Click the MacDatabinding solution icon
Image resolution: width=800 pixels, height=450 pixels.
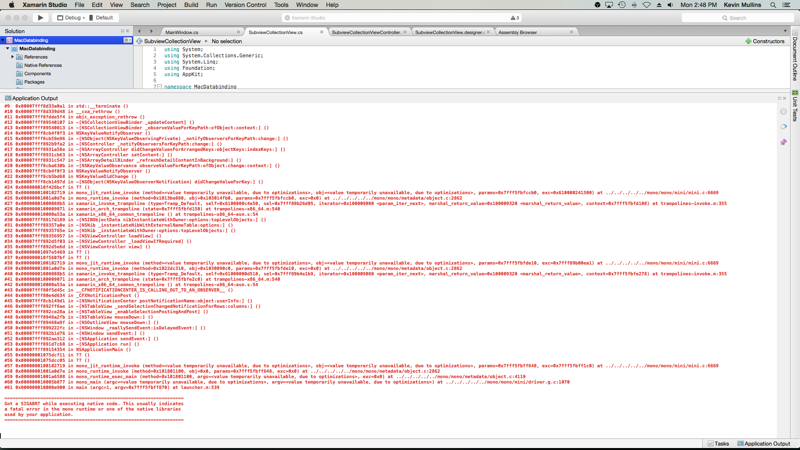pyautogui.click(x=10, y=40)
